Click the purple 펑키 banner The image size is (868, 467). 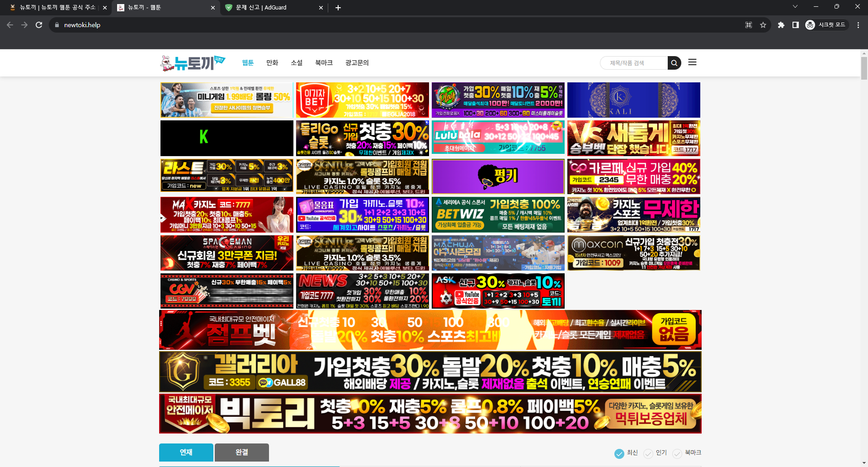[x=498, y=176]
